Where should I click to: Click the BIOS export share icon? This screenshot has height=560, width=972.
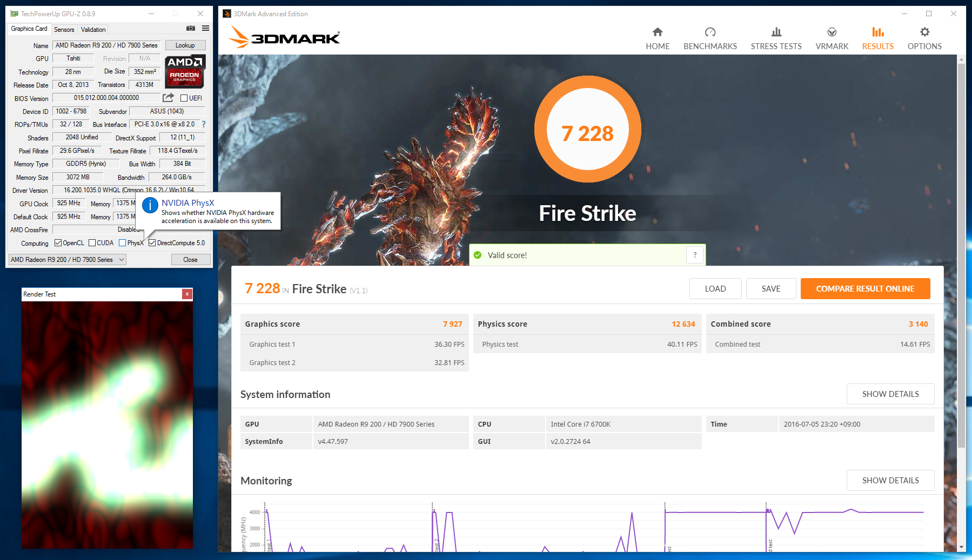click(x=169, y=98)
